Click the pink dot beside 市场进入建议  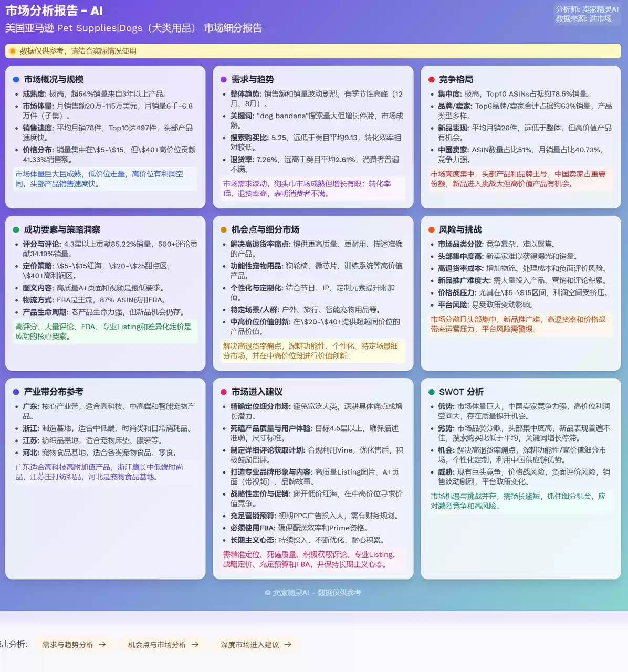[224, 392]
